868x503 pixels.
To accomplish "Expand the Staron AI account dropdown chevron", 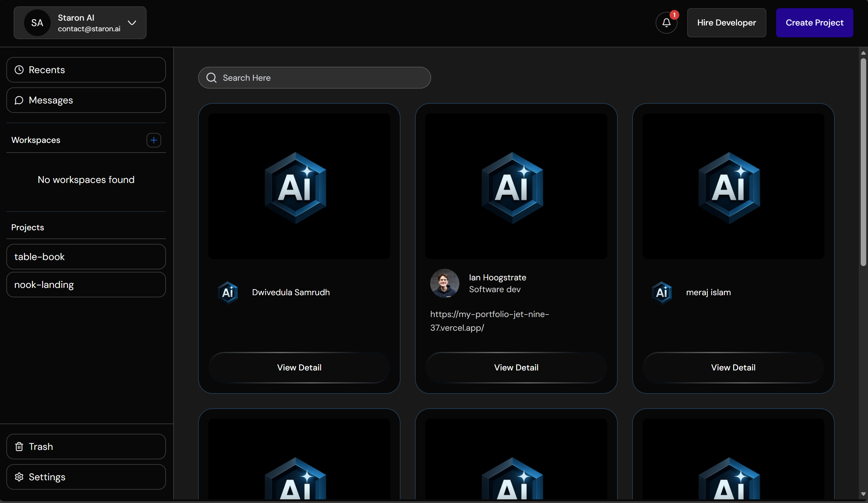I will coord(132,23).
